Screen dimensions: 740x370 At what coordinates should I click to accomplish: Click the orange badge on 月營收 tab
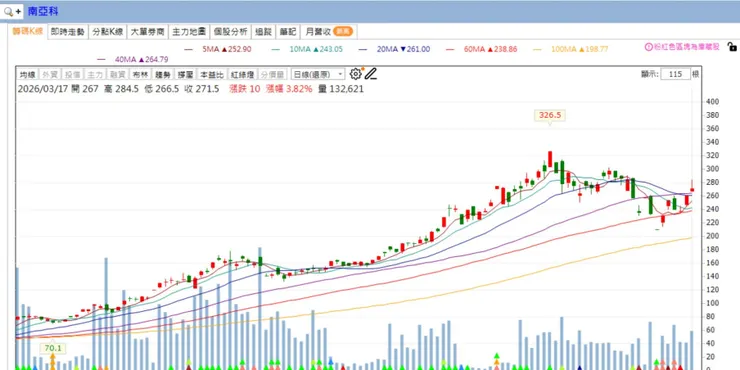pos(343,32)
